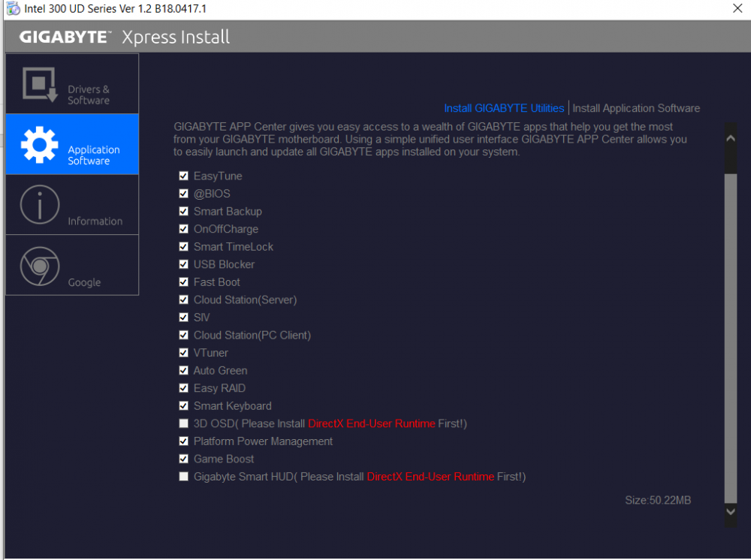Uncheck the Easy RAID checkbox

183,388
